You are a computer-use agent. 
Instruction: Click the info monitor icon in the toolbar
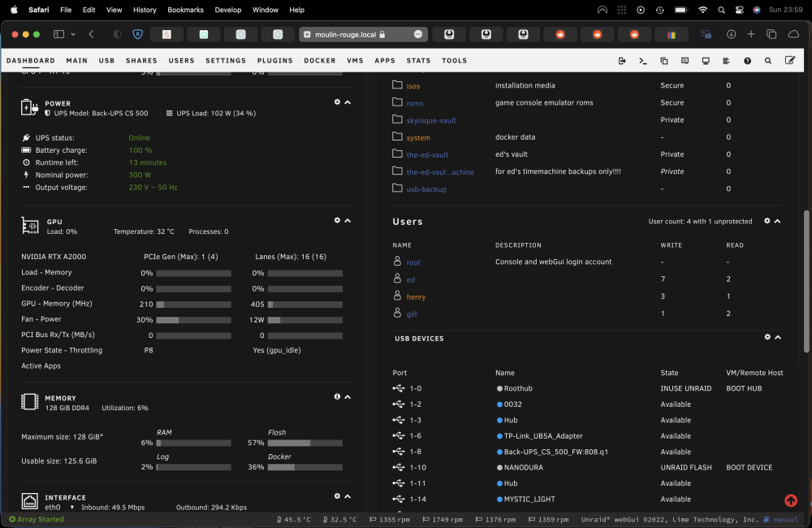click(x=706, y=61)
